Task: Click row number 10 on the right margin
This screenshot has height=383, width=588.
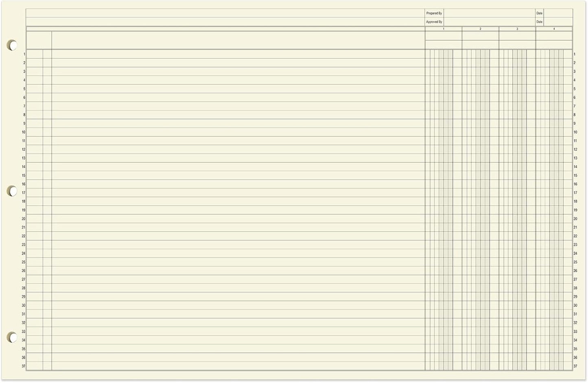Action: point(574,132)
